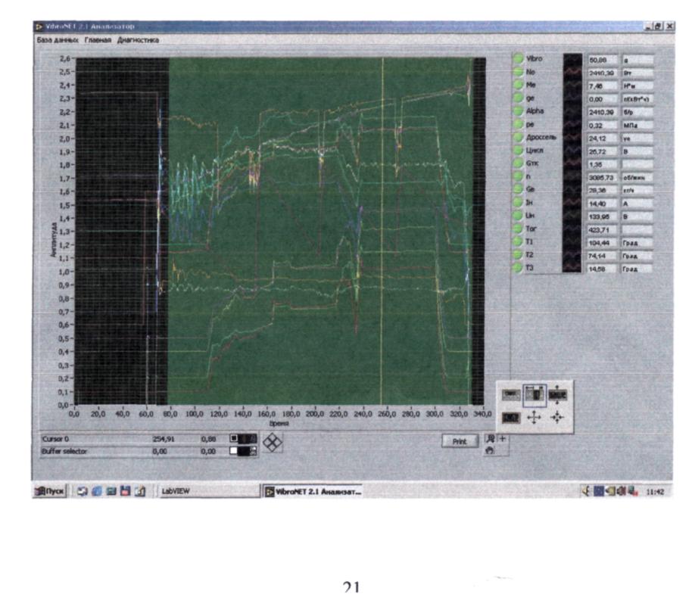The width and height of the screenshot is (695, 616).
Task: Click the Vibro value field 50,88
Action: [x=603, y=60]
